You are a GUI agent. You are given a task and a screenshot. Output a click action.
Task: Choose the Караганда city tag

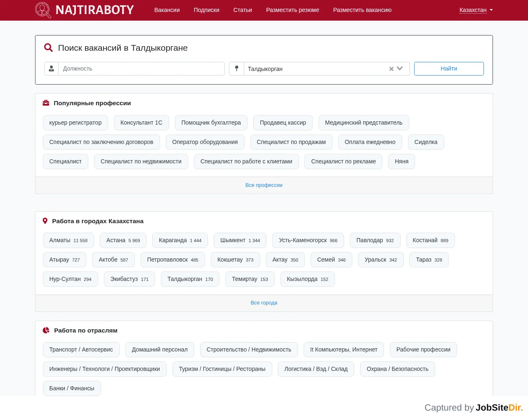(180, 240)
